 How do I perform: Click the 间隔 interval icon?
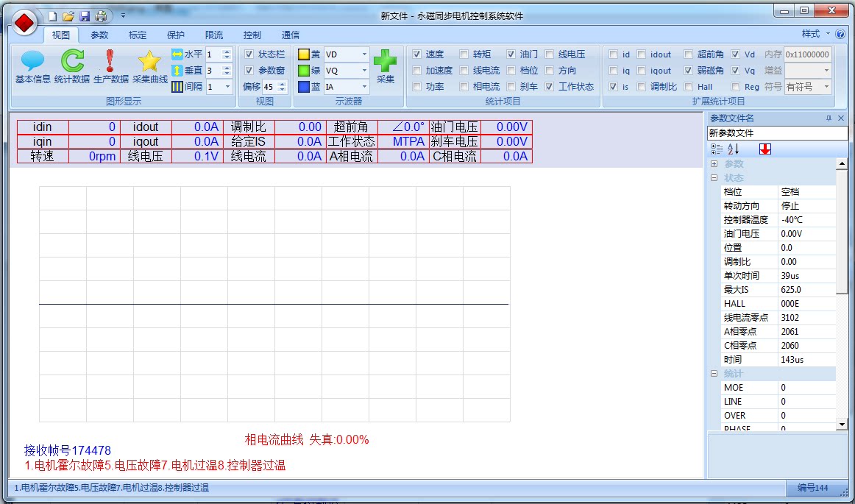pyautogui.click(x=177, y=87)
